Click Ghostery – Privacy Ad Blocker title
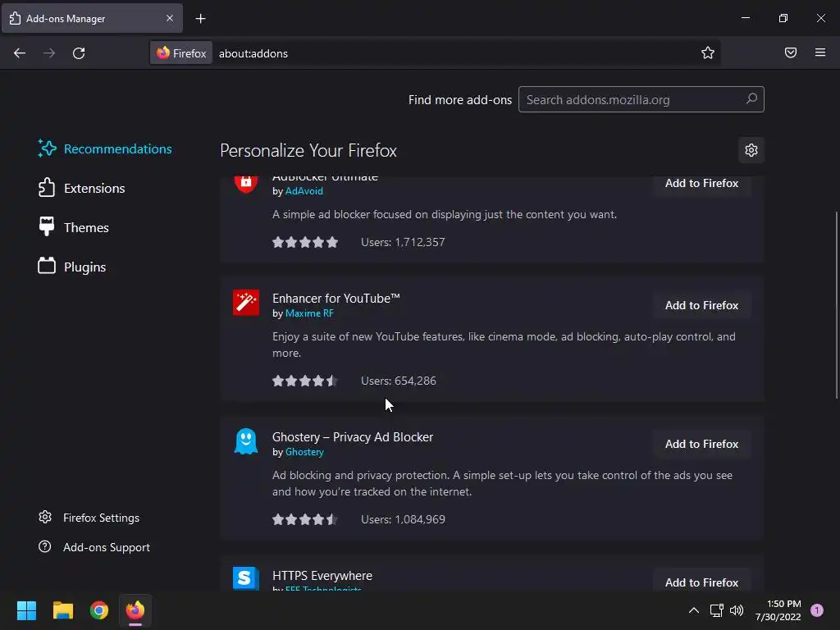The width and height of the screenshot is (840, 630). point(353,437)
